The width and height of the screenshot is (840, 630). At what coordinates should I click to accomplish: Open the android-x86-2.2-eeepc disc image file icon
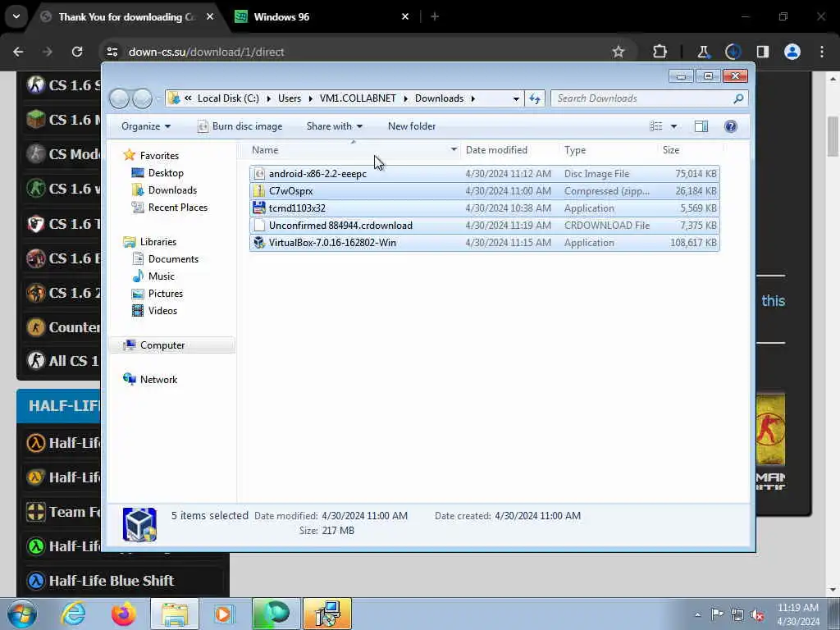259,174
